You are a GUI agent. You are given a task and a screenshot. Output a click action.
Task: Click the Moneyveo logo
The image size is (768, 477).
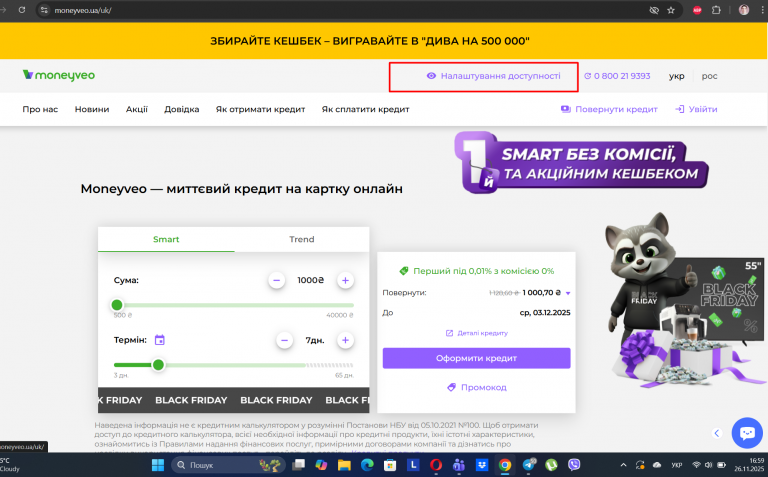pyautogui.click(x=59, y=75)
